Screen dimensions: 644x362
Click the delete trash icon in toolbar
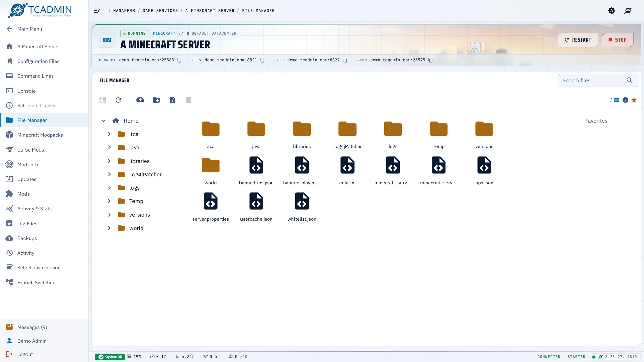pos(189,100)
